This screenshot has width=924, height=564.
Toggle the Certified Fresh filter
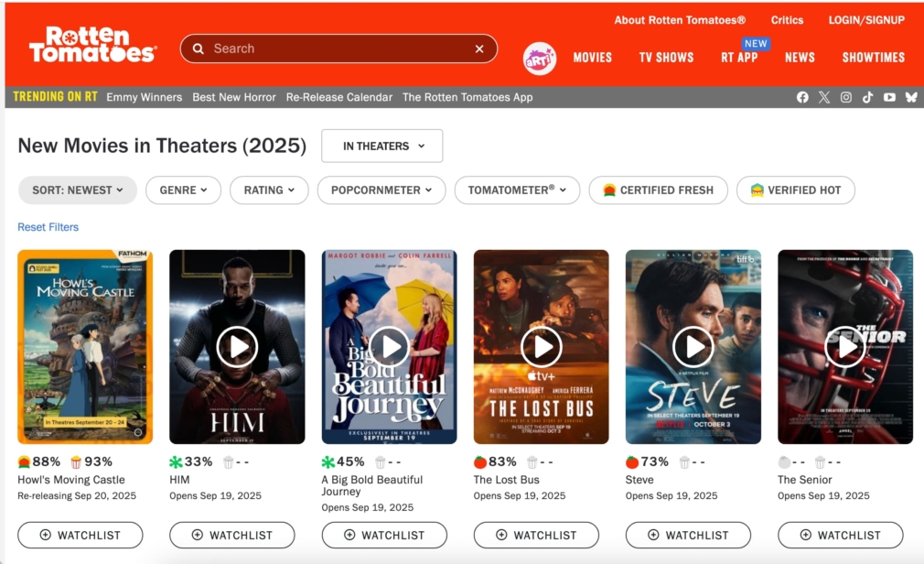click(x=658, y=190)
